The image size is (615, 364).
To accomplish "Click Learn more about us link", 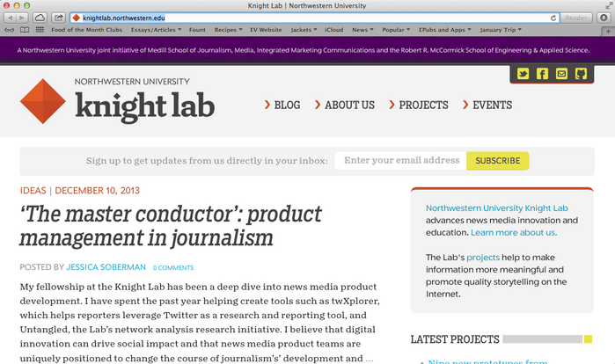I will pos(514,232).
